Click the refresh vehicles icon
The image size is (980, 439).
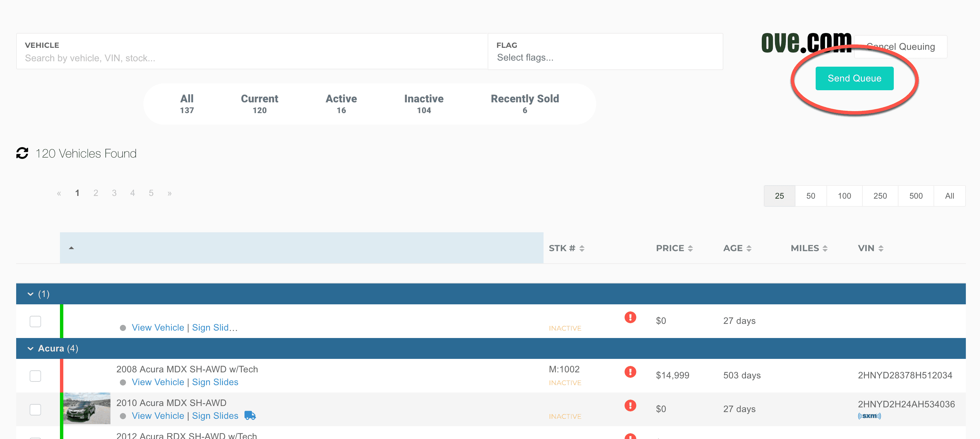pos(22,153)
